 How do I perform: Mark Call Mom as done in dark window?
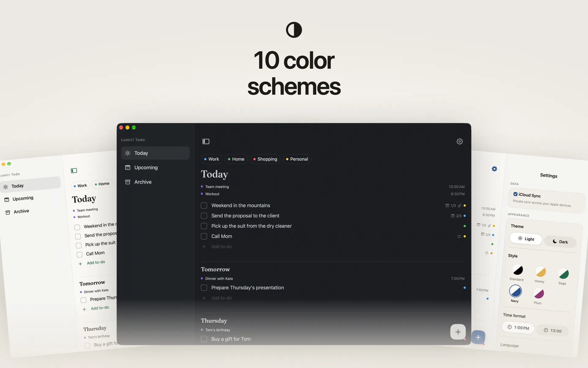(x=204, y=236)
